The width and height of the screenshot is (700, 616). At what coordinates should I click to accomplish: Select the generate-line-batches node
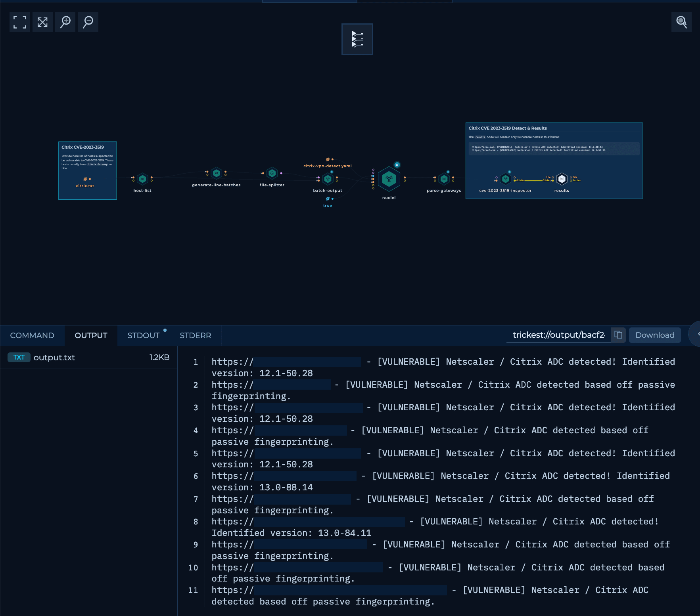217,173
